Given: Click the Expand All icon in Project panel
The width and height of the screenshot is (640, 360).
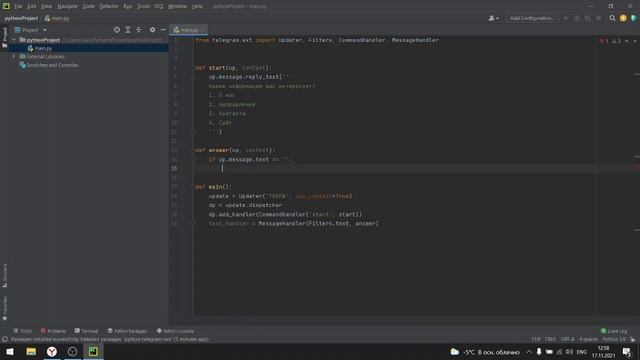Looking at the screenshot, I should pyautogui.click(x=128, y=30).
